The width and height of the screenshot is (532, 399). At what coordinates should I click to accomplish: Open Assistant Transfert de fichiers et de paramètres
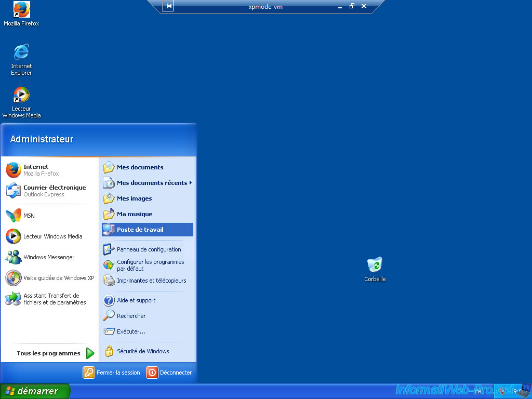pos(49,299)
